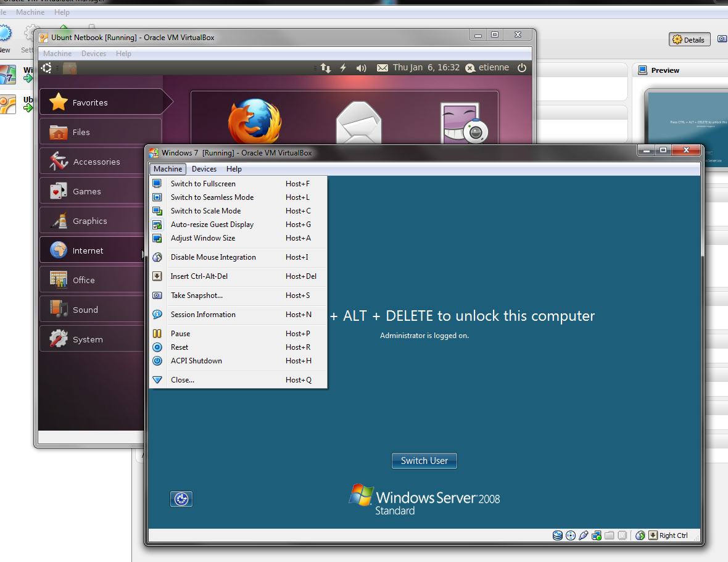
Task: Choose Reset in the Machine menu
Action: 238,347
